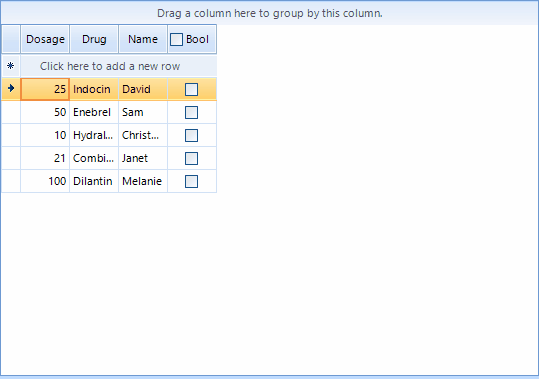Select the Dilantin drug cell
The image size is (539, 379).
pos(94,181)
